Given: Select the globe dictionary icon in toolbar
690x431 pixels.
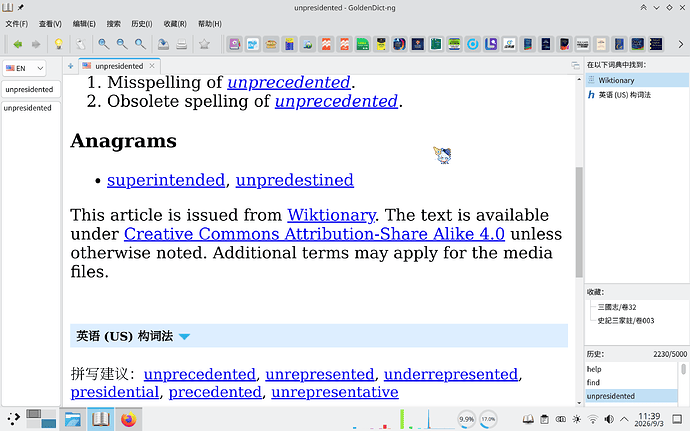Looking at the screenshot, I should [x=308, y=44].
